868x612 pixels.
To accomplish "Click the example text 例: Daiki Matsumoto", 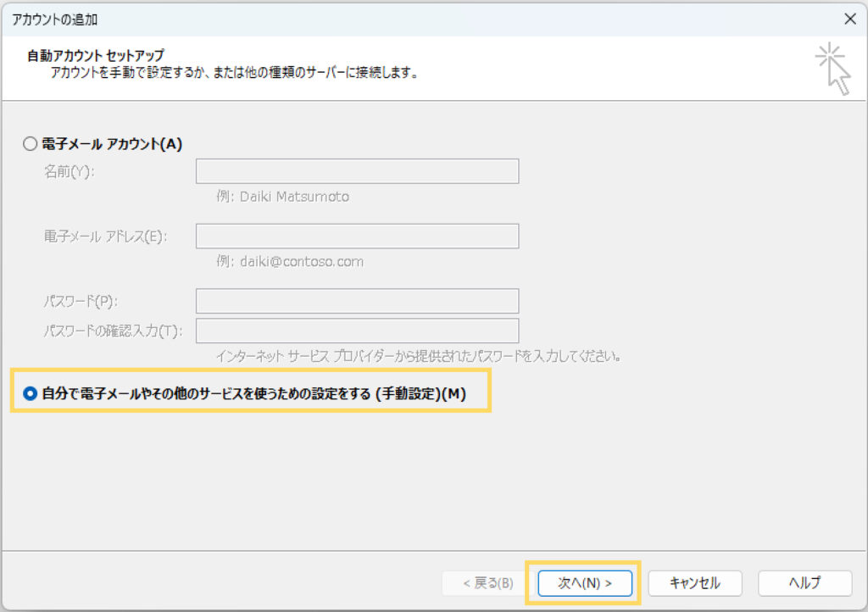I will (282, 197).
